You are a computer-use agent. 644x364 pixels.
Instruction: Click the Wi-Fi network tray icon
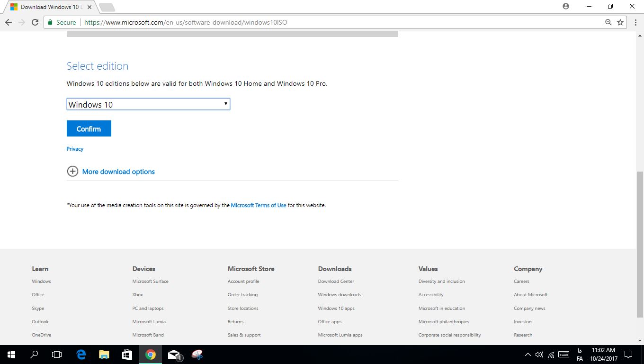551,355
